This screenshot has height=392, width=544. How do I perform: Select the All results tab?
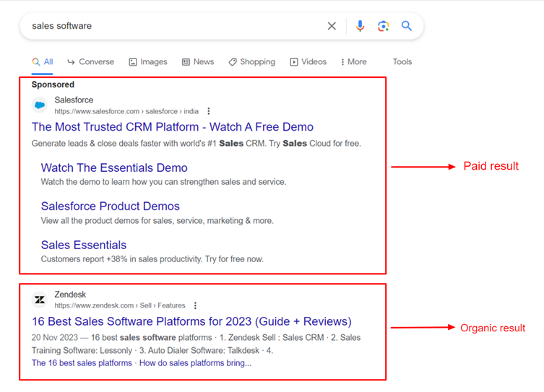pyautogui.click(x=43, y=62)
